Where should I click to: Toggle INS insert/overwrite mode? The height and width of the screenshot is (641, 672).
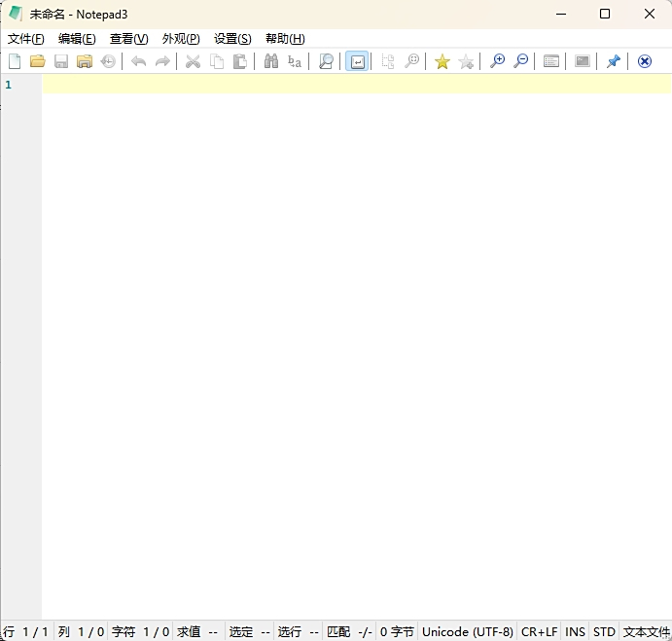point(575,631)
